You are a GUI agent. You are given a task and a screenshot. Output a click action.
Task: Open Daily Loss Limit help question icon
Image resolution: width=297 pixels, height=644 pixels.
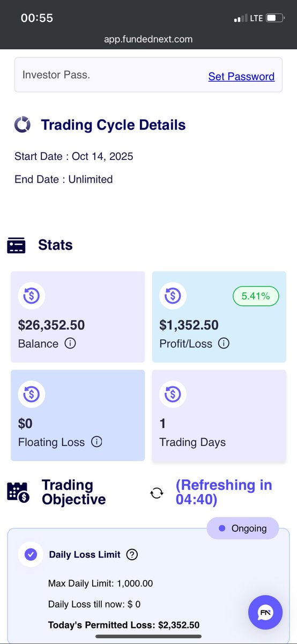click(x=132, y=554)
